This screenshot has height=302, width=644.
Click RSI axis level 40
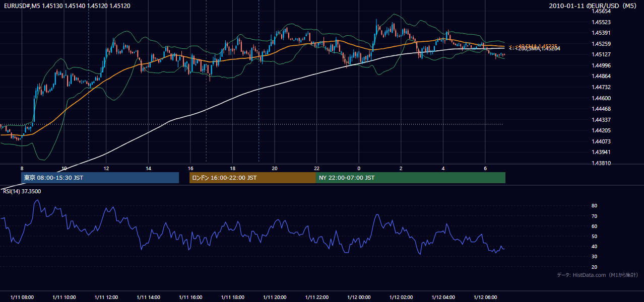click(594, 246)
